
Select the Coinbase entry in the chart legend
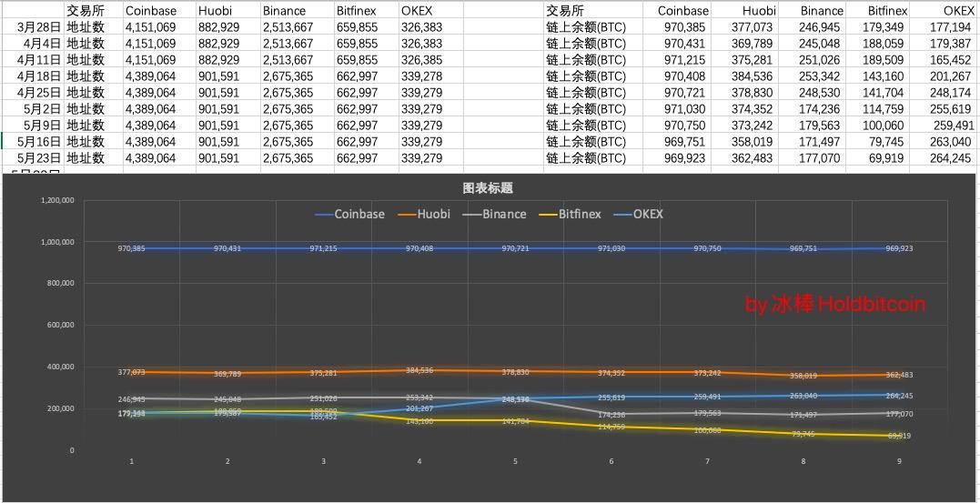(x=350, y=214)
